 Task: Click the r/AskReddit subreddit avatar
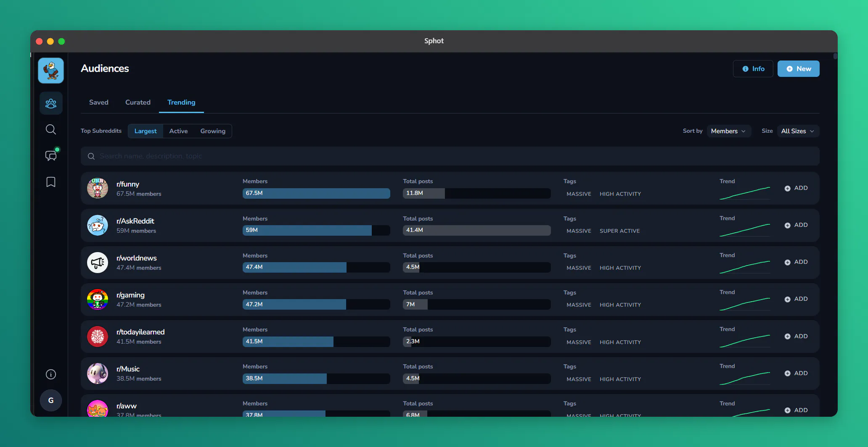click(x=98, y=225)
